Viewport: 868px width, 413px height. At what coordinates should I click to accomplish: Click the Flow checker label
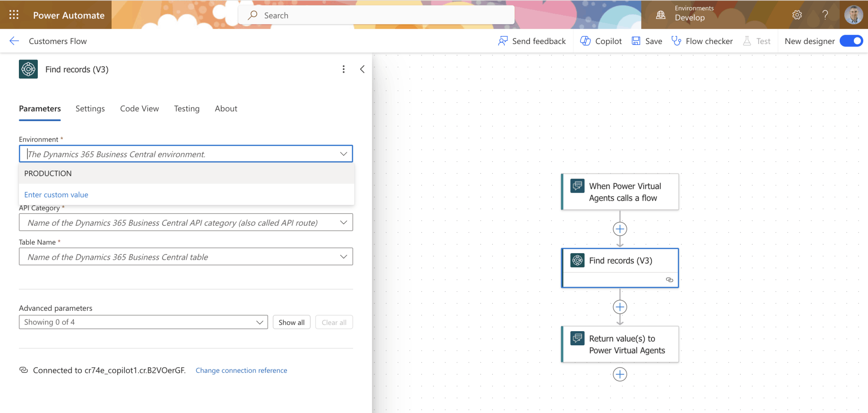pos(709,41)
